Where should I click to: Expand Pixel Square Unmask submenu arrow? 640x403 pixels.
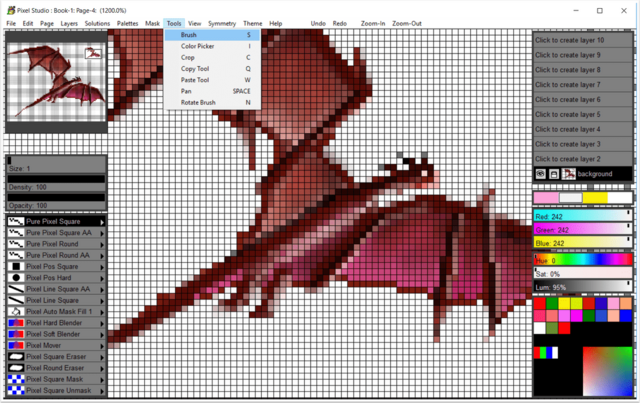102,391
